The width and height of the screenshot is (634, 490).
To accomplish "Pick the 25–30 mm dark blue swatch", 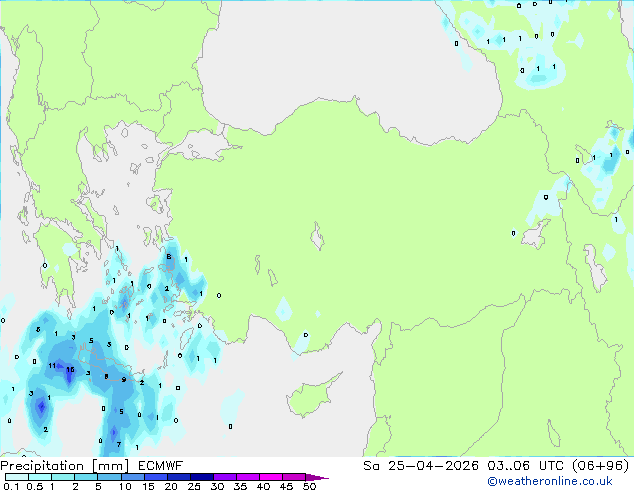I will coord(202,477).
